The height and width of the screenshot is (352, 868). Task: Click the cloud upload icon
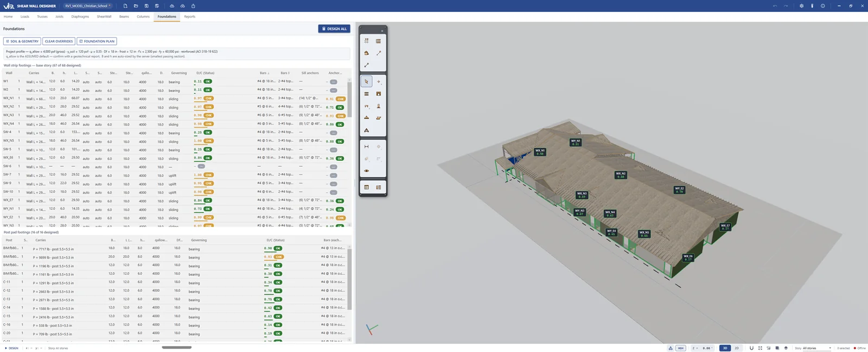point(172,6)
